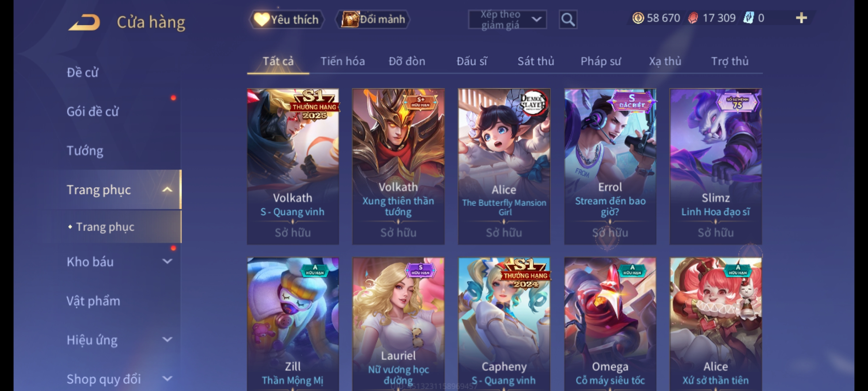The image size is (868, 391).
Task: Open favorites with the Yêu thích heart
Action: pyautogui.click(x=286, y=20)
